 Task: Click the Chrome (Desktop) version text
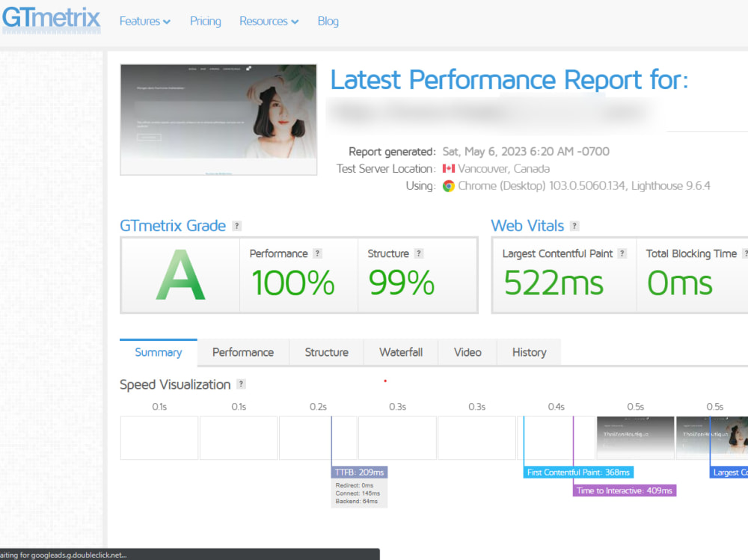pyautogui.click(x=542, y=185)
